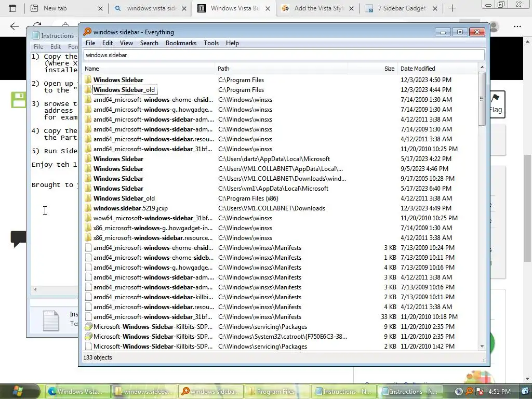Click the Everything icon in system tray
Image resolution: width=532 pixels, height=399 pixels.
click(469, 392)
